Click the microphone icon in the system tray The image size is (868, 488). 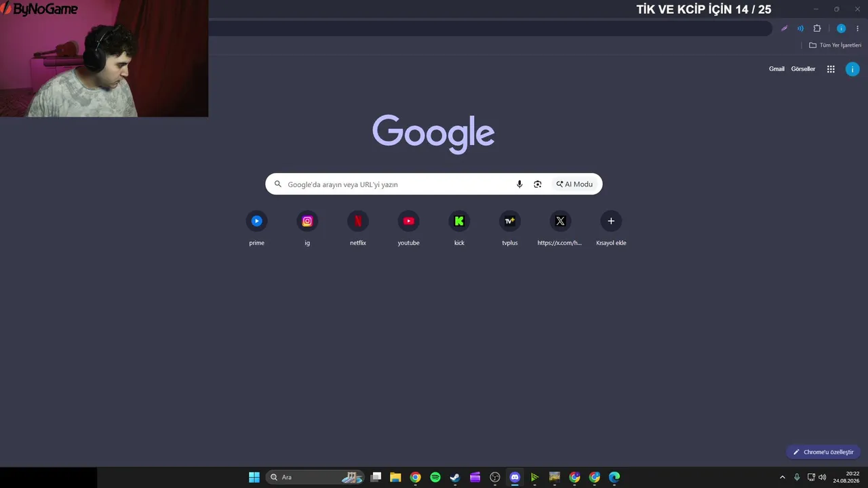(x=797, y=477)
